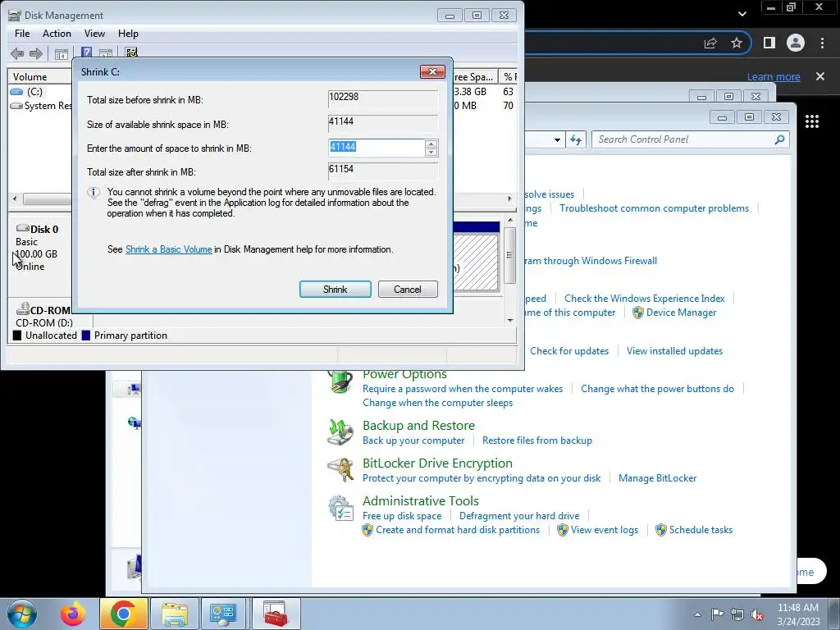Open Create and format hard disk partitions
The width and height of the screenshot is (840, 630).
[x=458, y=530]
